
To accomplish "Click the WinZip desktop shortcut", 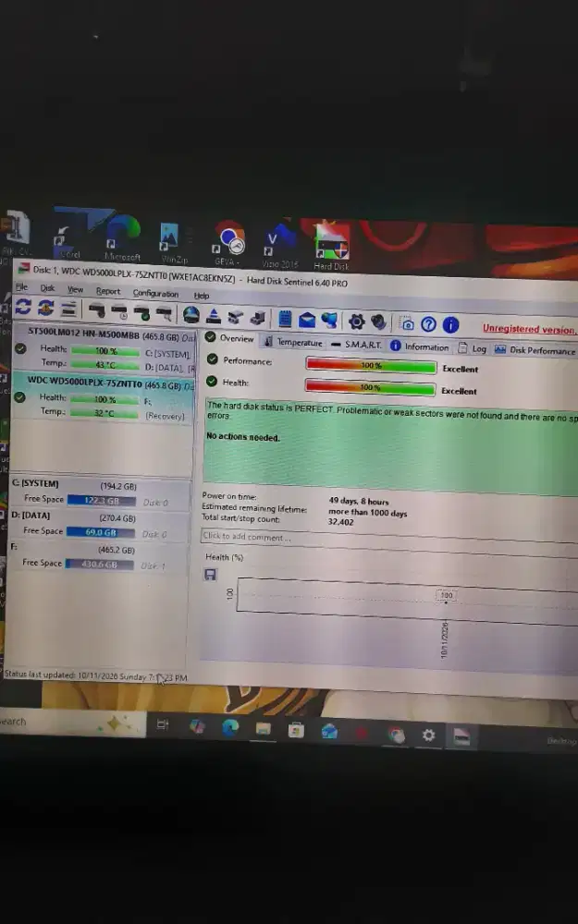I will [x=172, y=242].
